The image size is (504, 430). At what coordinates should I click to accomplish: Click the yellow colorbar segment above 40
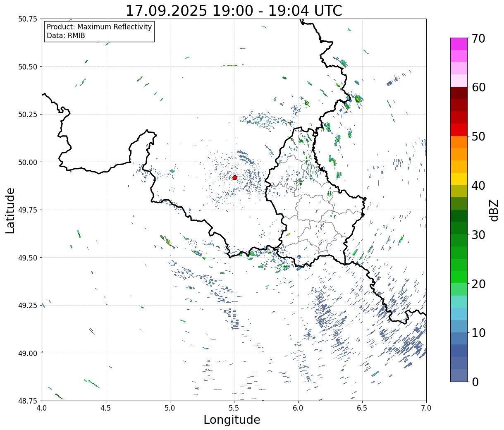(459, 179)
